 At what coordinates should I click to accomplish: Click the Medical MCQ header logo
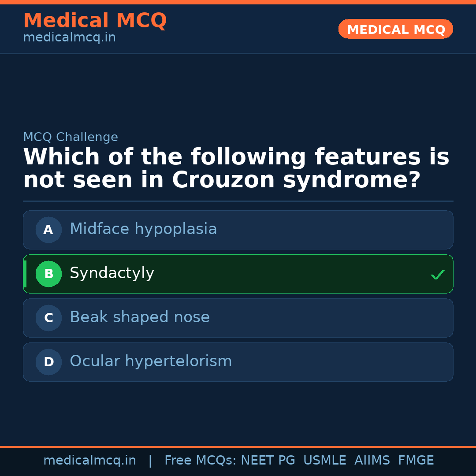95,20
